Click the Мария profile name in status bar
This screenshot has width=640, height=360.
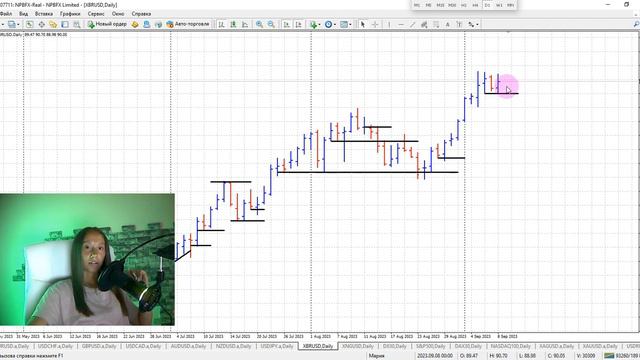point(376,356)
